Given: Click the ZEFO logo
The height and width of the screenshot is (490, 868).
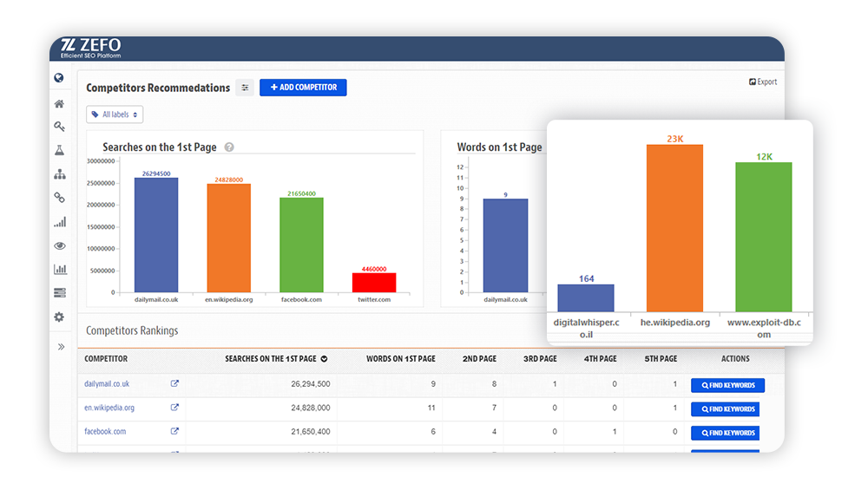Looking at the screenshot, I should pyautogui.click(x=91, y=48).
